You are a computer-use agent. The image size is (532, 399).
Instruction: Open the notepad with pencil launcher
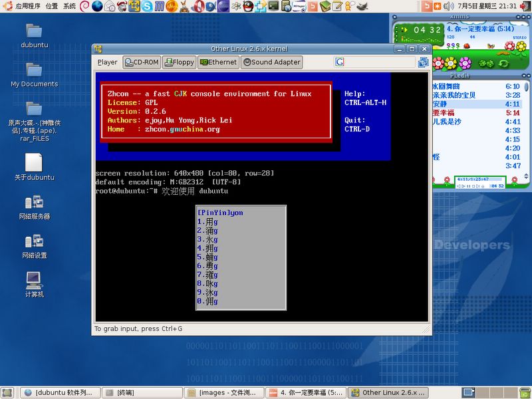[x=337, y=6]
